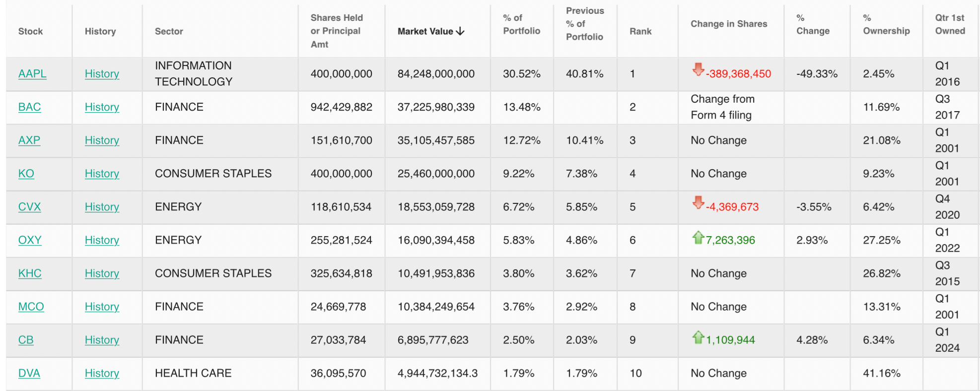Click the green up arrow in CB row
980x391 pixels.
(698, 337)
